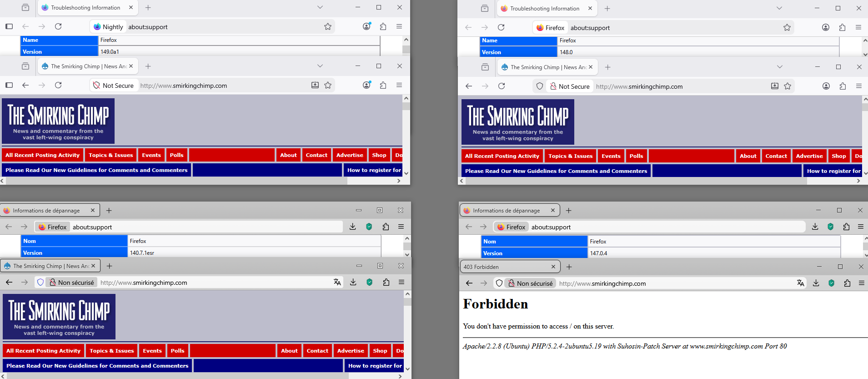The height and width of the screenshot is (379, 868).
Task: Close Nightly's Troubleshooting Information tab
Action: (131, 7)
